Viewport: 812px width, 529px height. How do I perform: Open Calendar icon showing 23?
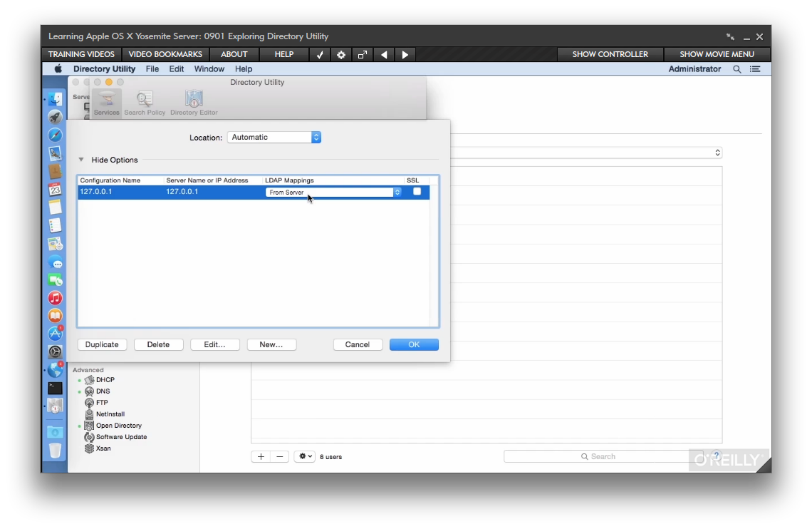click(x=55, y=189)
